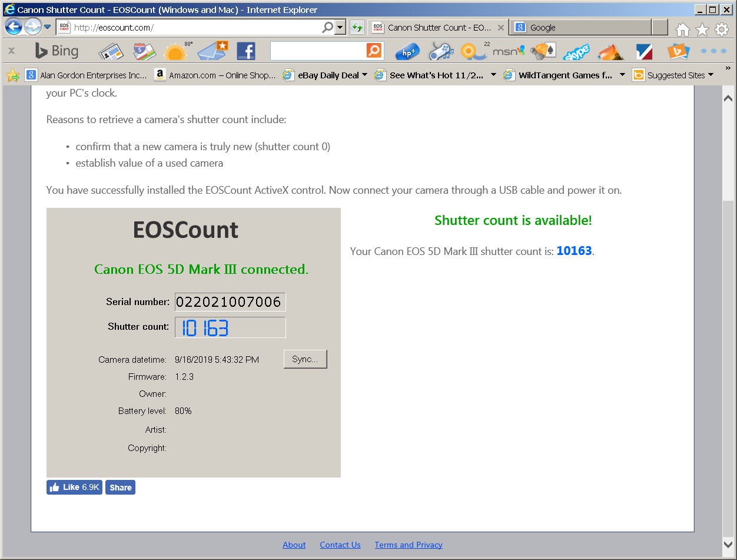This screenshot has height=560, width=737.
Task: Expand the eBay Daily Deal dropdown arrow
Action: click(x=364, y=75)
